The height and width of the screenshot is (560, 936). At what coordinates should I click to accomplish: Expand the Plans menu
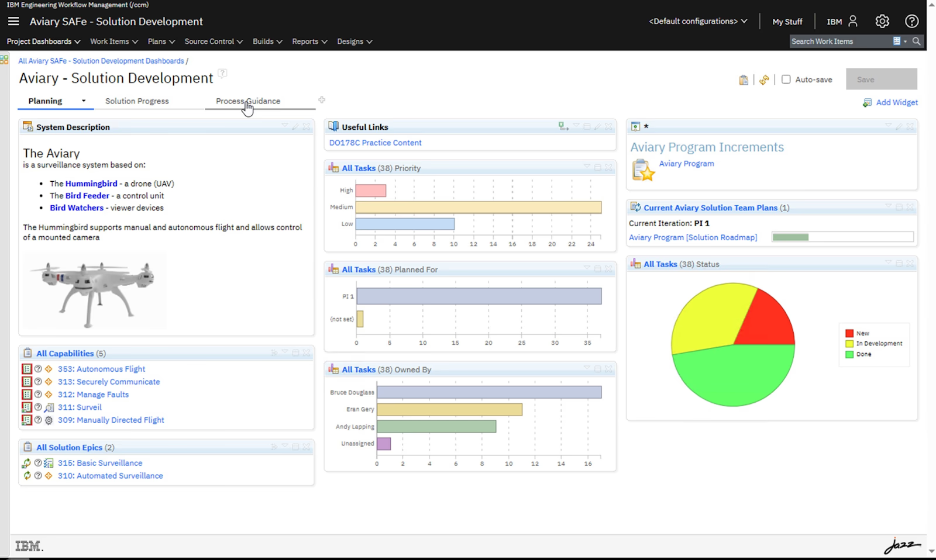pyautogui.click(x=161, y=42)
